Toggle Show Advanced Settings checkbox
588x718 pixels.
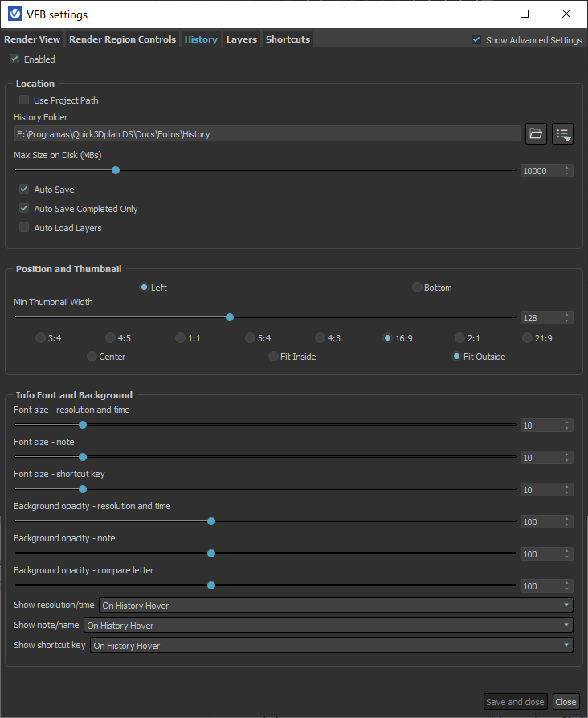coord(476,40)
